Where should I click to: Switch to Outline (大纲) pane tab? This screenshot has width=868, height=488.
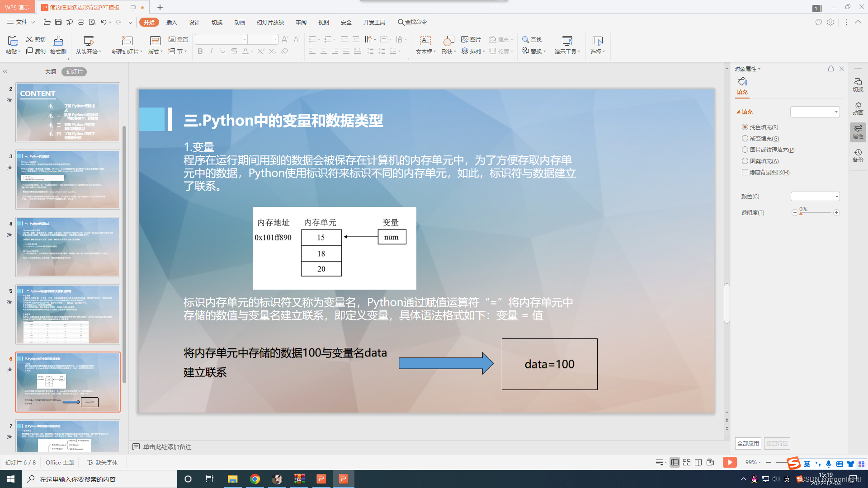pos(50,71)
